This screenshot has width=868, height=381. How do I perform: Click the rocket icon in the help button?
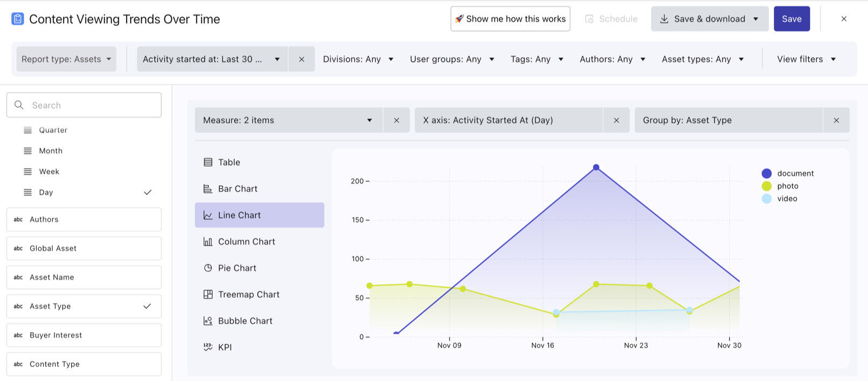click(459, 19)
